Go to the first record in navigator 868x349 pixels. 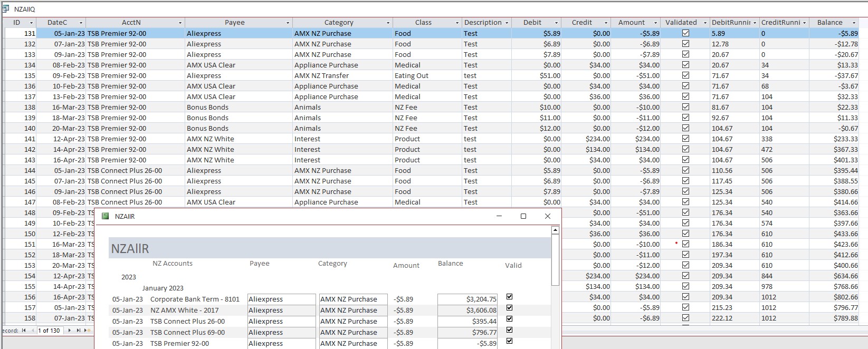[x=24, y=331]
